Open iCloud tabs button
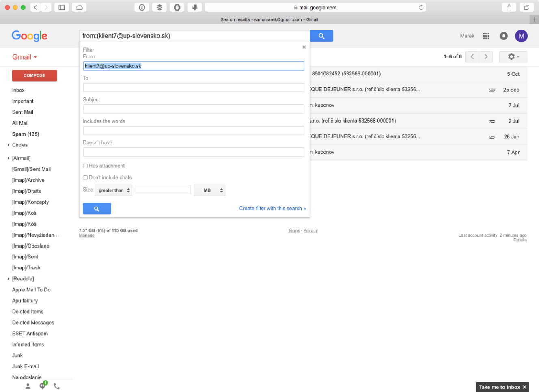539x392 pixels. pyautogui.click(x=79, y=7)
